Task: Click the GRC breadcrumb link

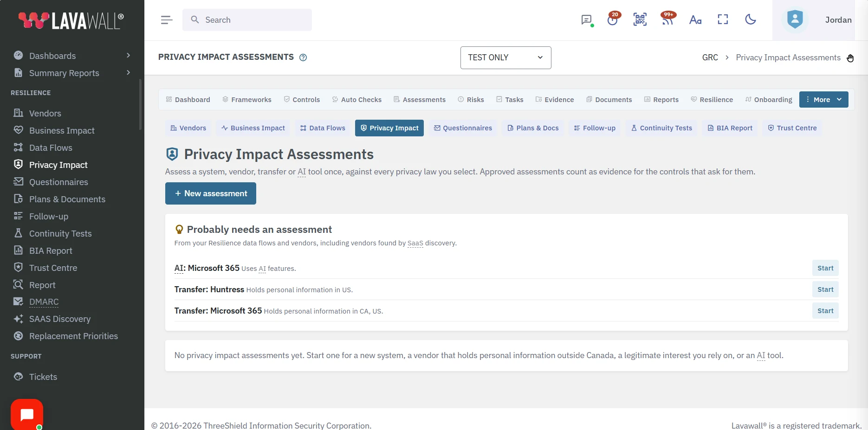Action: [710, 58]
